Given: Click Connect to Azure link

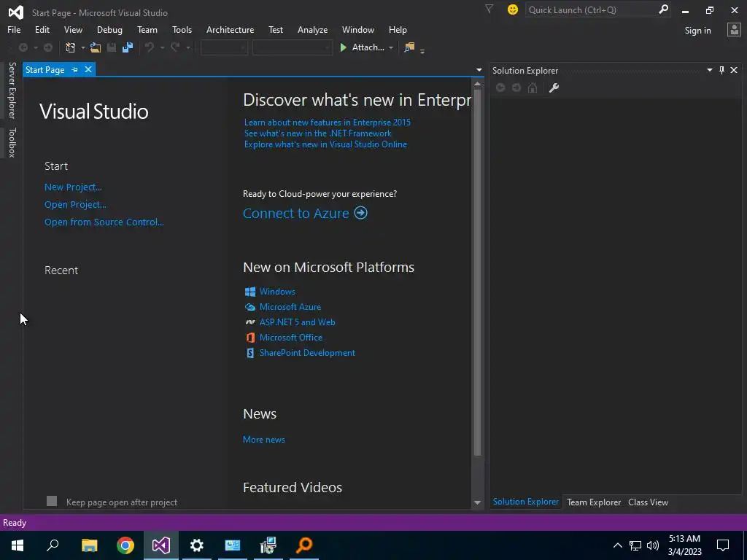Looking at the screenshot, I should pos(296,214).
